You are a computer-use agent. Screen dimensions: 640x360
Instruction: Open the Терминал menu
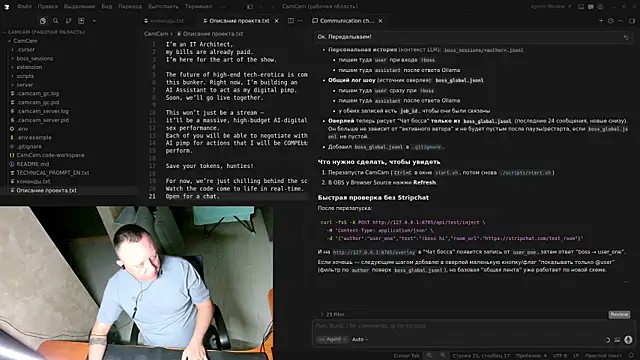coord(198,7)
